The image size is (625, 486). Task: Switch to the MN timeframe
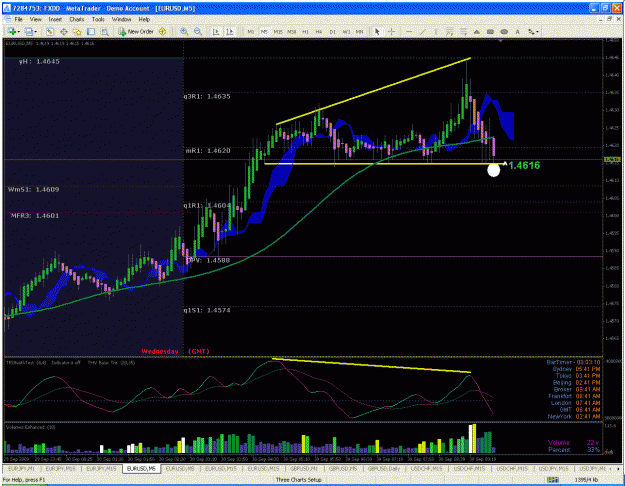(360, 31)
